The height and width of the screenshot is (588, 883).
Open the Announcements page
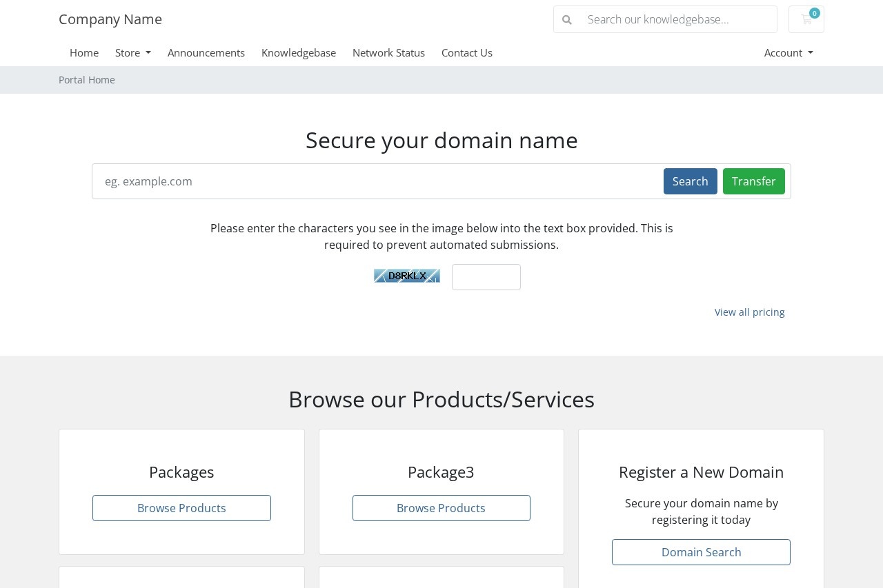tap(206, 53)
